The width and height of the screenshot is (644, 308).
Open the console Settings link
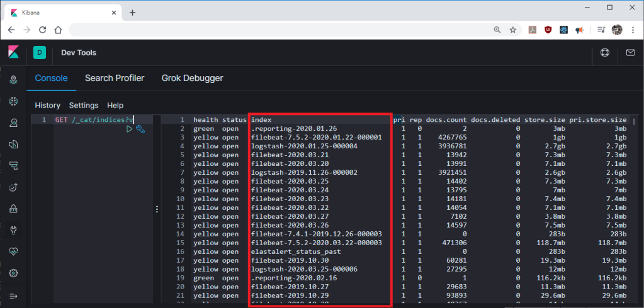pyautogui.click(x=84, y=105)
